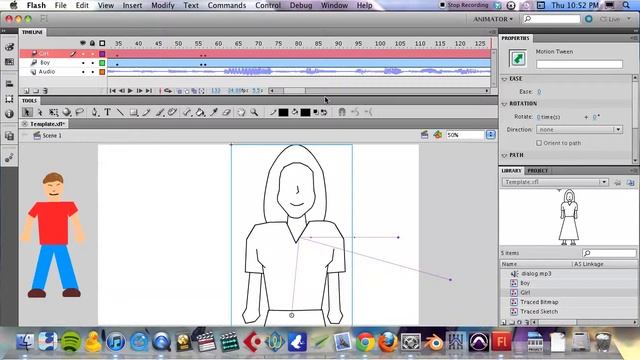Select the Line tool
The image size is (640, 360).
click(x=120, y=112)
